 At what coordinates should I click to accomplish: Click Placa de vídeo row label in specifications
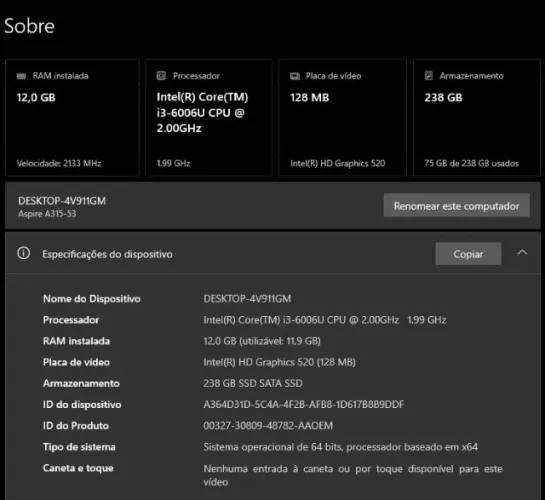tap(76, 362)
